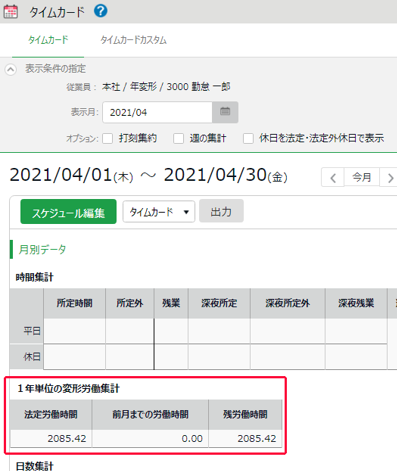This screenshot has width=397, height=471.
Task: Open the タイムカード output type dropdown
Action: [159, 212]
